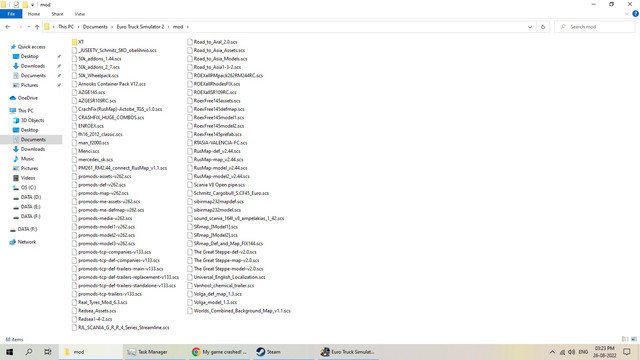Select file RusMap-def_v2.44.scs
Image resolution: width=640 pixels, height=360 pixels.
[214, 151]
